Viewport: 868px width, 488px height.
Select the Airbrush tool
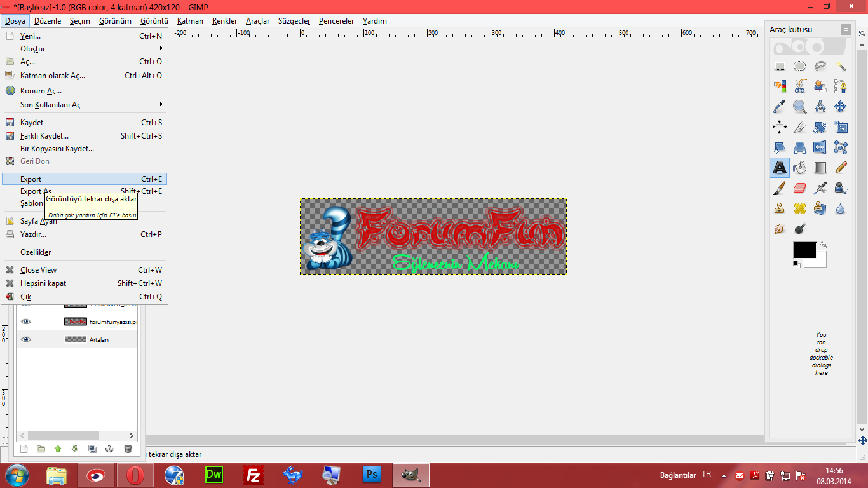point(820,188)
